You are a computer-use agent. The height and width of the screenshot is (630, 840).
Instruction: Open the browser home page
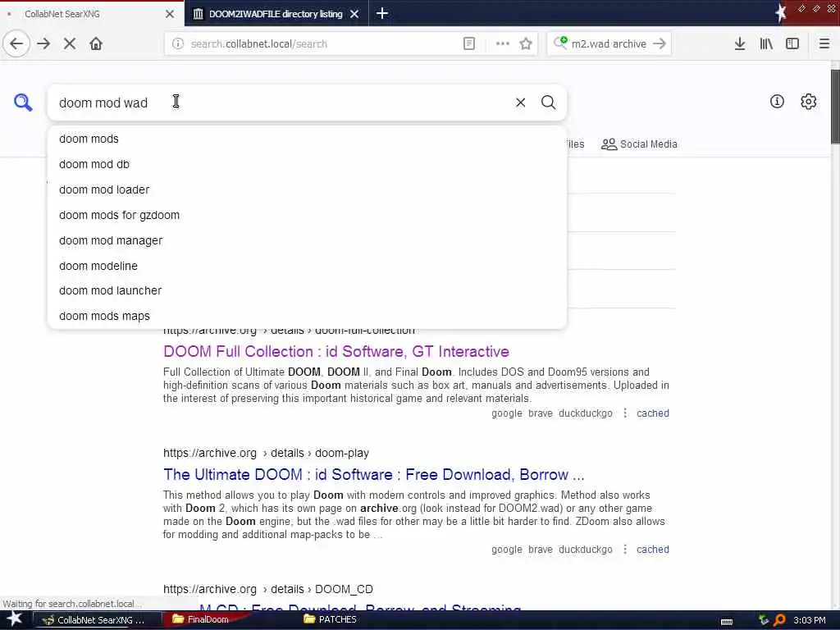click(96, 44)
